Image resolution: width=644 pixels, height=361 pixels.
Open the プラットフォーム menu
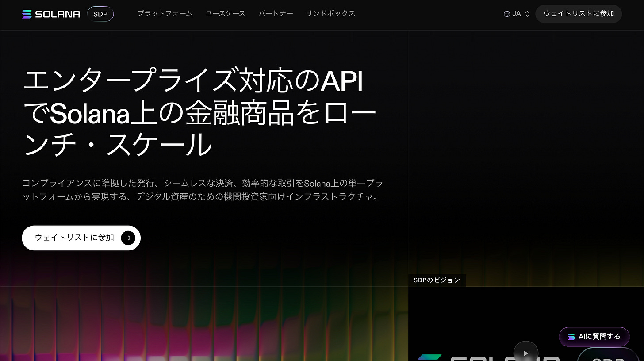tap(165, 14)
